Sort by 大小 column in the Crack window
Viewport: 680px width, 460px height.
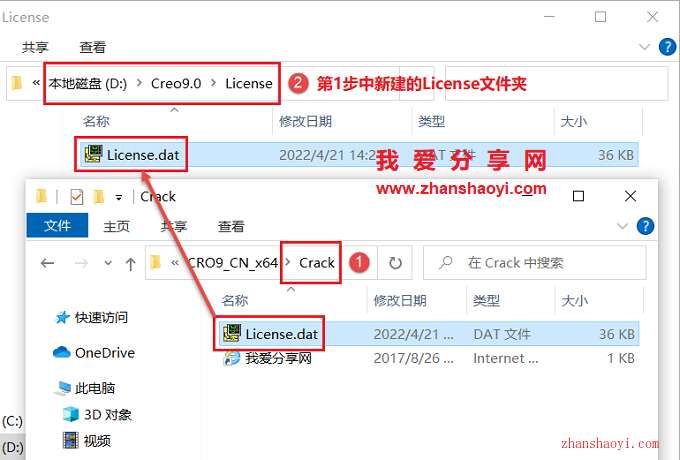pos(574,300)
